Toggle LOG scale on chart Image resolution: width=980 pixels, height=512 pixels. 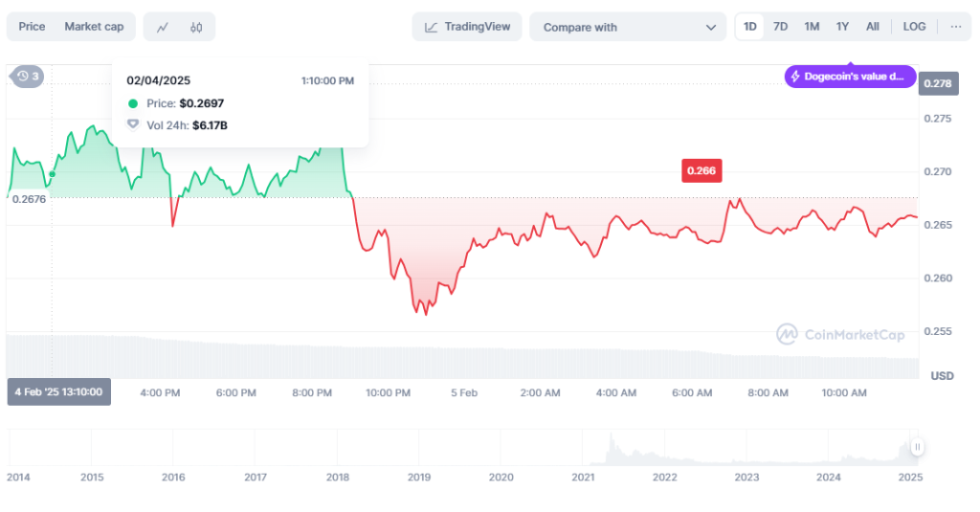[914, 27]
